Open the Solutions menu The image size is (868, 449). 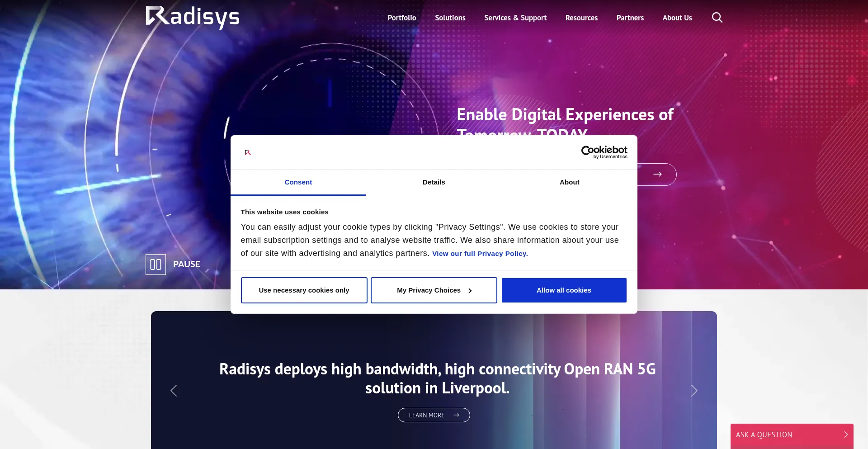click(450, 18)
